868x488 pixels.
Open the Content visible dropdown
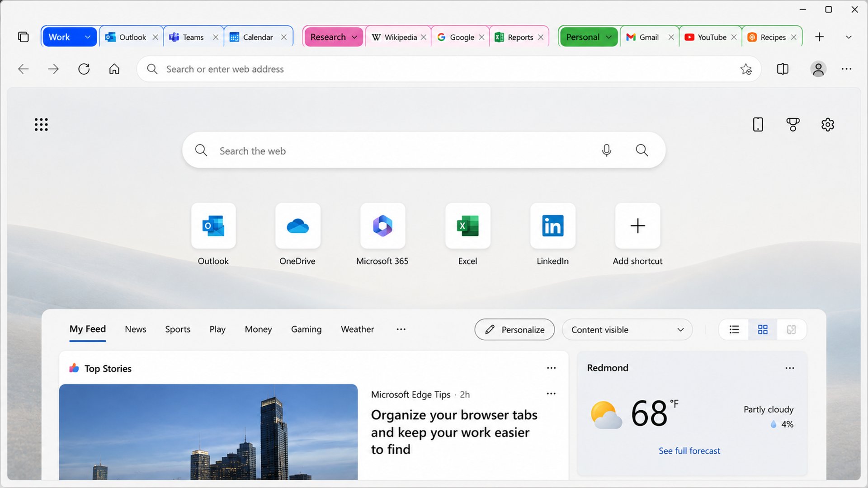point(627,330)
